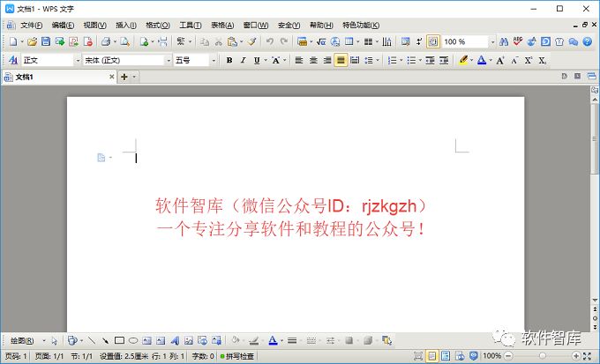600x364 pixels.
Task: Close the 文档1 tab with its X
Action: click(x=112, y=77)
